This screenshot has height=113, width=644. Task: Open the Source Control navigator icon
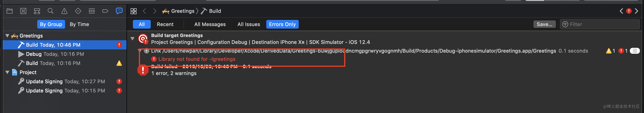23,11
